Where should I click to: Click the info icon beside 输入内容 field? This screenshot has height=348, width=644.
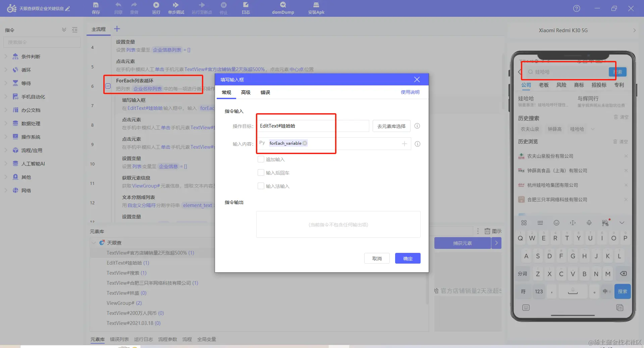[417, 144]
